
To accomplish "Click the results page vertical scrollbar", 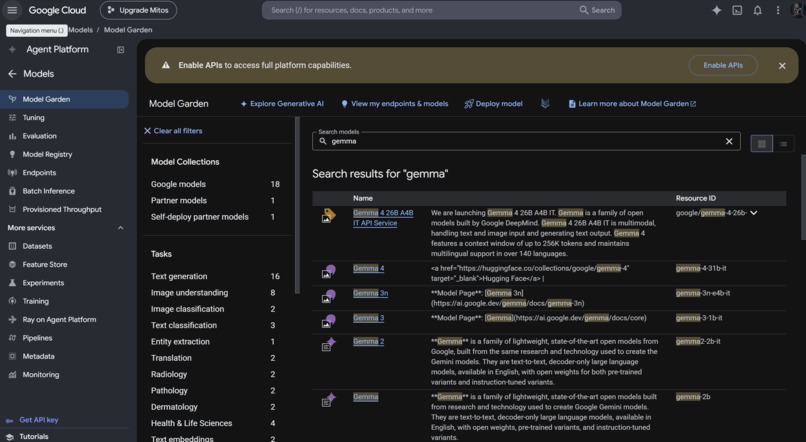I will pos(803,197).
